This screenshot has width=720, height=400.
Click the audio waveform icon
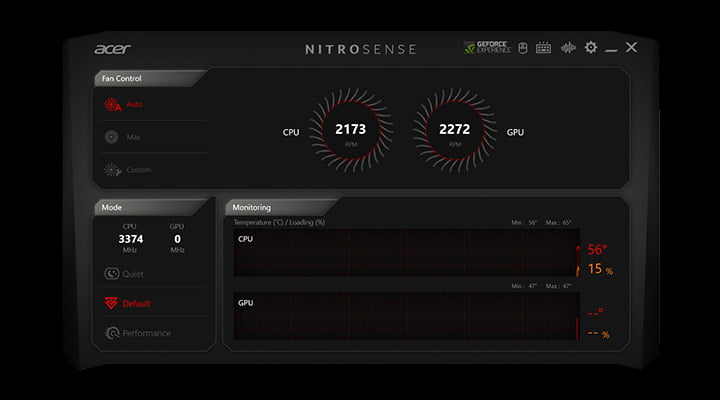tap(568, 47)
